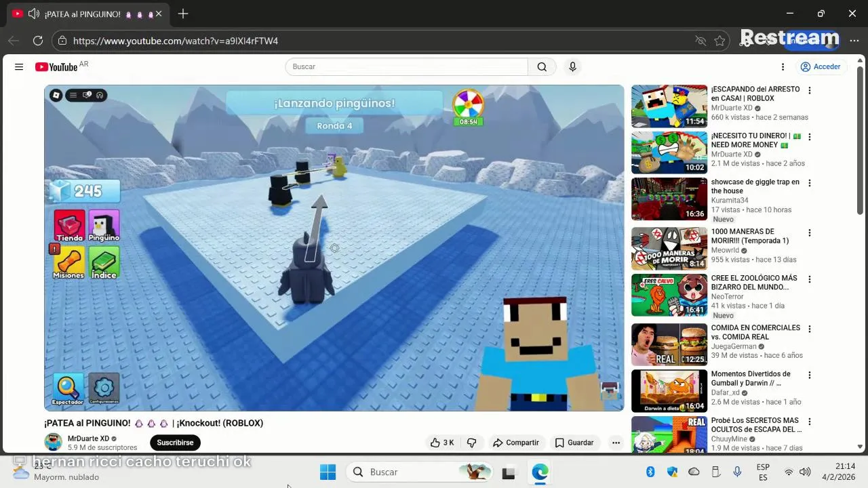Go to the YouTube home logo
Screen dimensions: 868x488
[x=57, y=66]
